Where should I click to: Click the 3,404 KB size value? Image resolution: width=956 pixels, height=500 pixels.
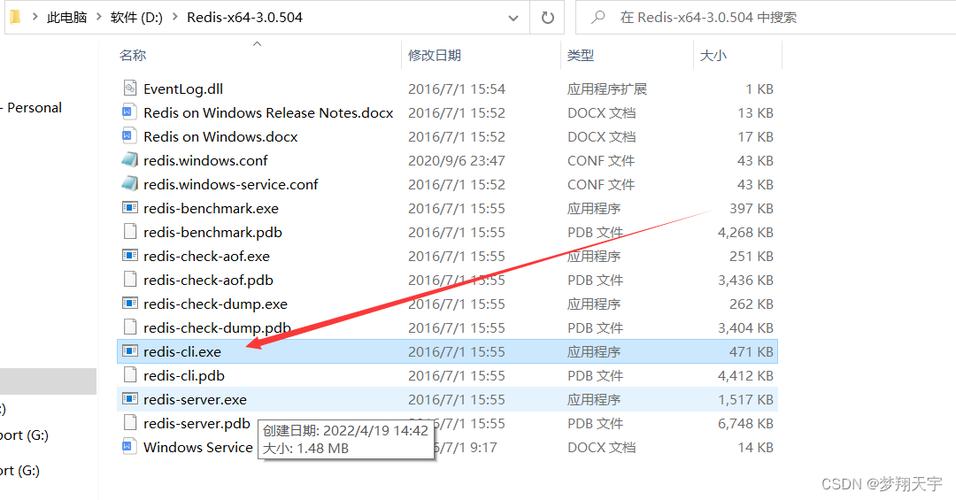click(x=745, y=327)
